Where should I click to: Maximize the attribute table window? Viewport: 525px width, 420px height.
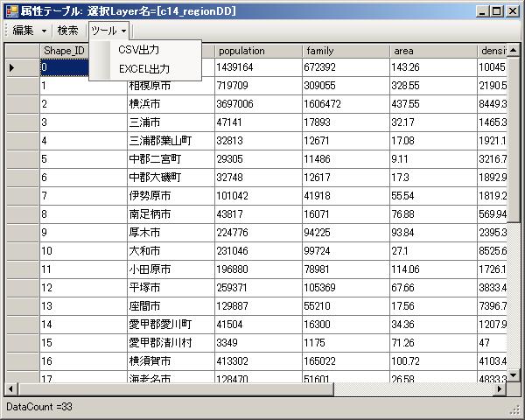[x=497, y=10]
